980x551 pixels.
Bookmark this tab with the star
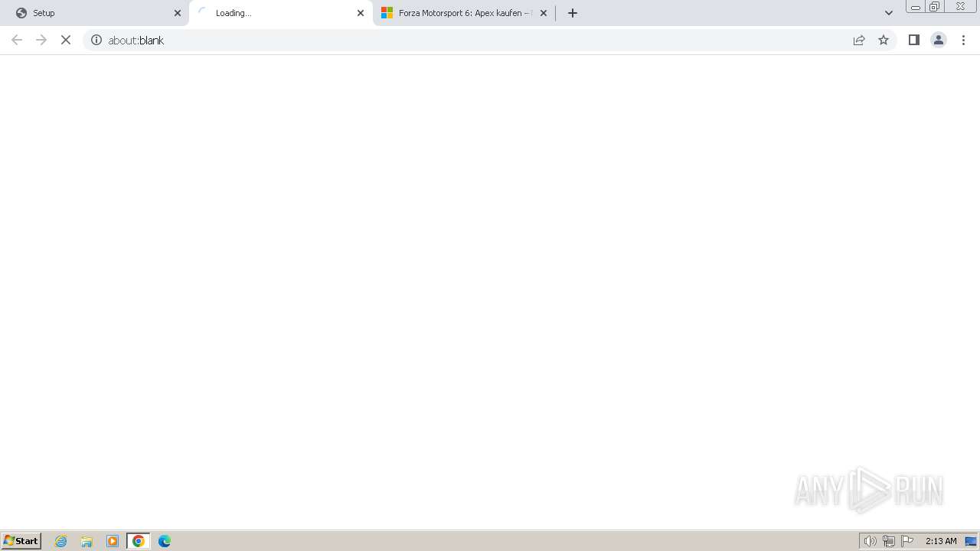pos(884,40)
